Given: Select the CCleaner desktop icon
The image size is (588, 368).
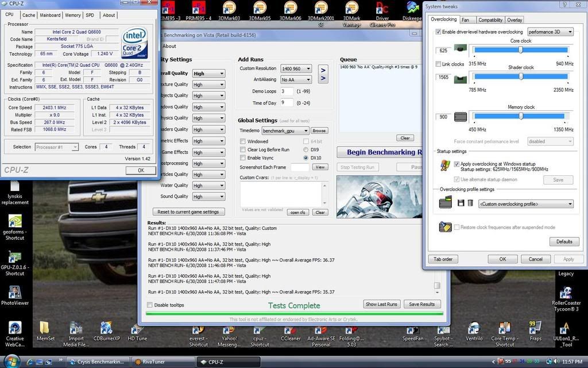Looking at the screenshot, I should point(291,334).
